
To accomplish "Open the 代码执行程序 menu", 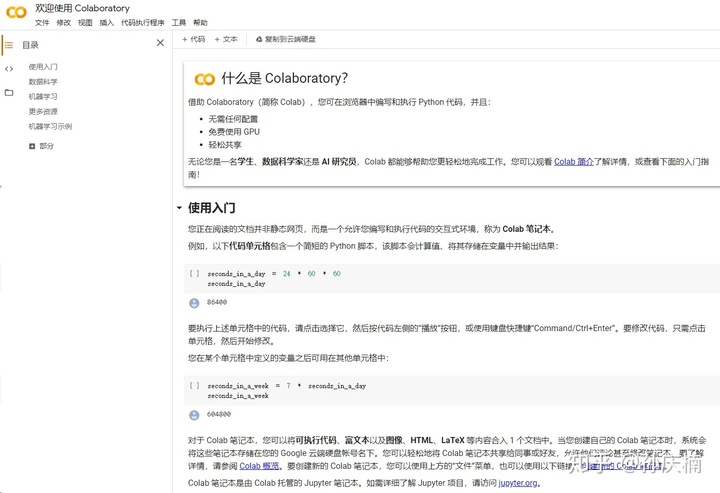I will click(142, 22).
